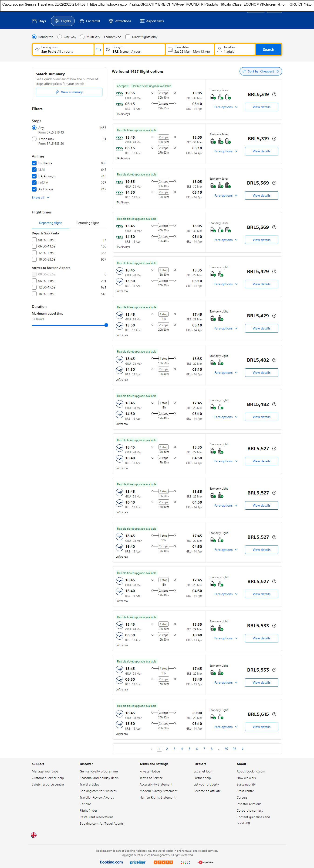Click the info icon beside the first BRL5,319 price
314x868 pixels.
point(274,94)
